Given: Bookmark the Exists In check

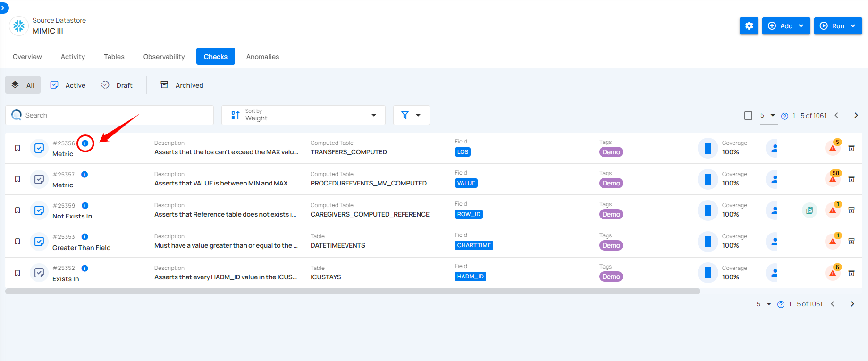Looking at the screenshot, I should click(x=17, y=273).
